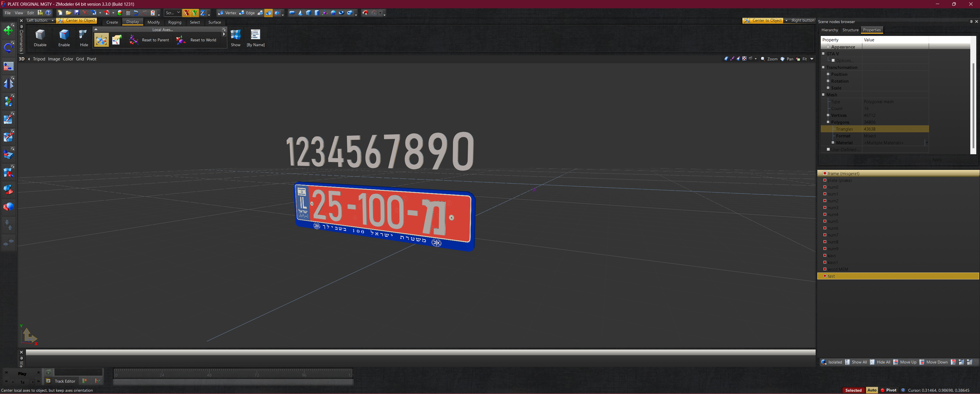Screen dimensions: 980x394
Task: Click the Save floppy disk icon
Action: (x=77, y=13)
